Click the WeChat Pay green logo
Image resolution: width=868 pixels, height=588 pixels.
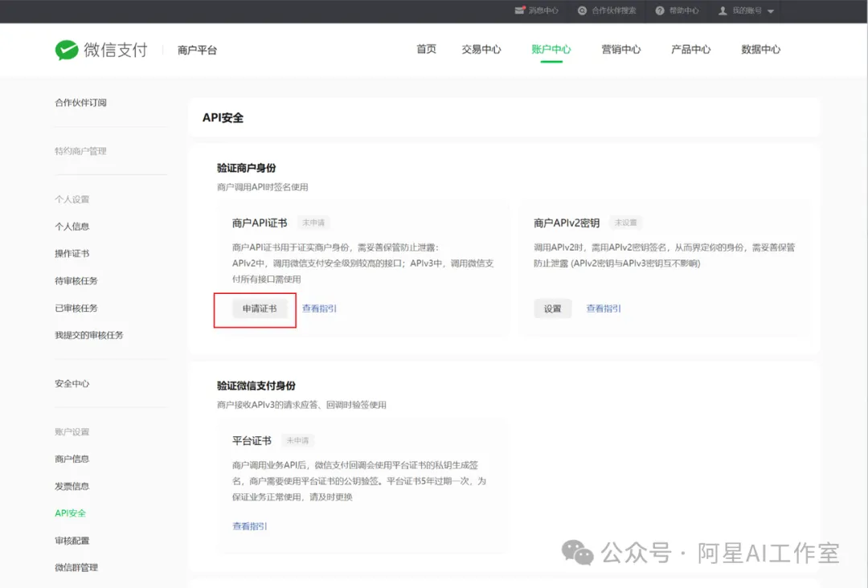click(67, 51)
